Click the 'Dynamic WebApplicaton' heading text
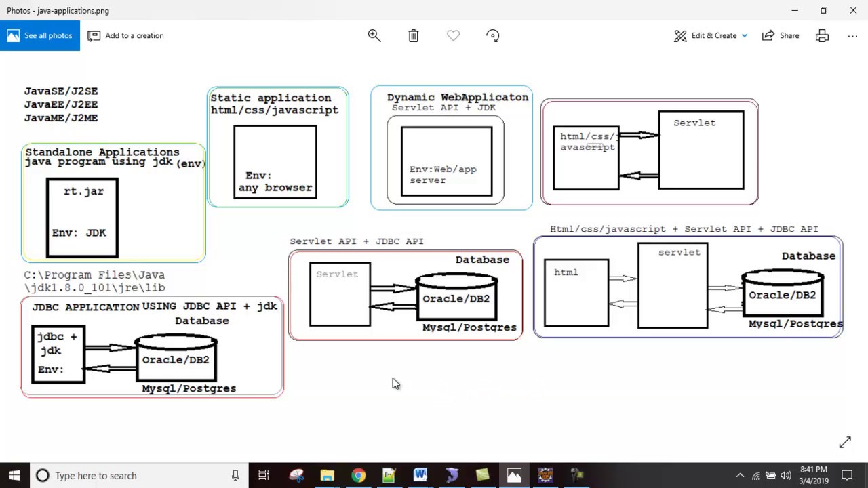Screen dimensions: 868x488 click(458, 97)
